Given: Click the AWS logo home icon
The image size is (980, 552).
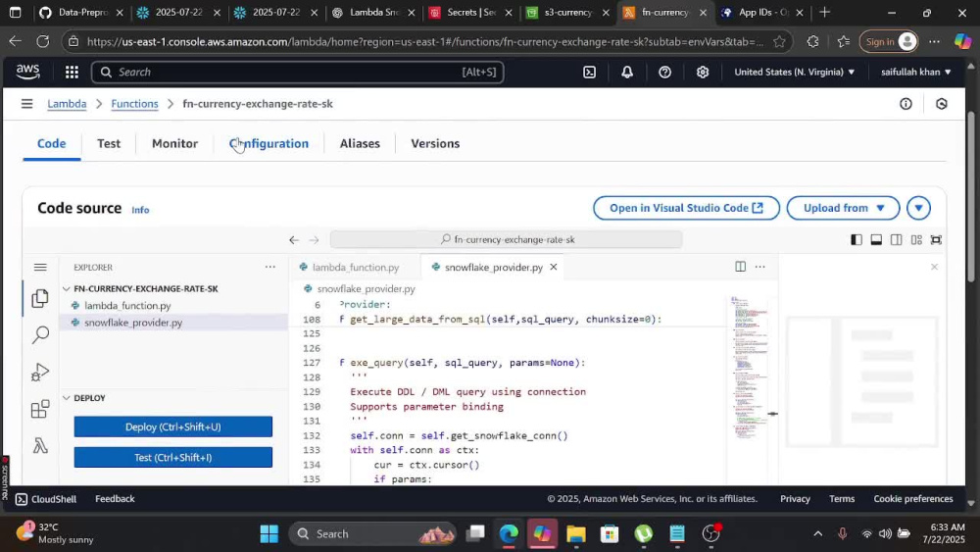Looking at the screenshot, I should click(28, 72).
